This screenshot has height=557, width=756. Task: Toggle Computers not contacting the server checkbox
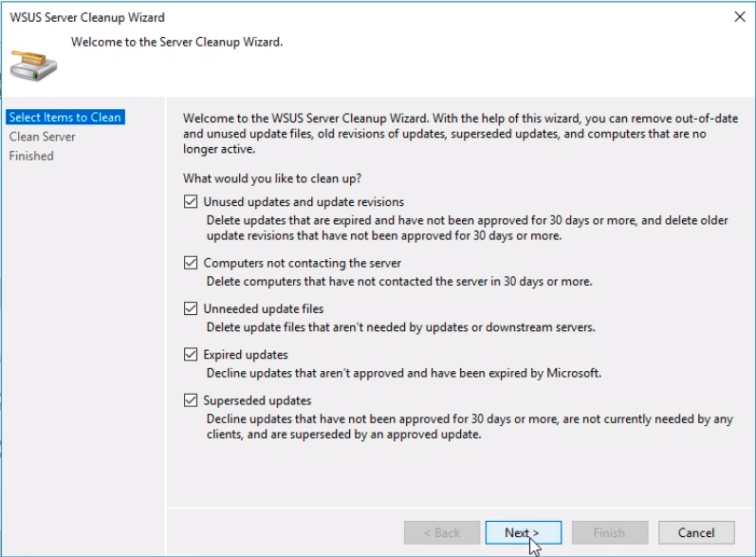pos(192,263)
